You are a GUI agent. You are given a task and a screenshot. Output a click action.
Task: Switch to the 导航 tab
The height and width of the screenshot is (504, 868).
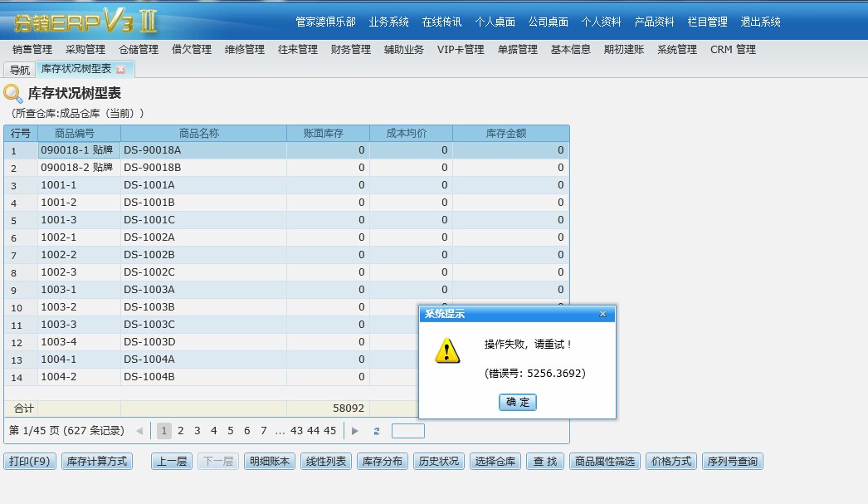tap(20, 70)
